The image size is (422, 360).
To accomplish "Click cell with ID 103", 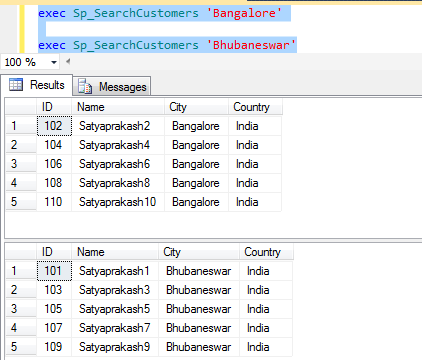I will coord(54,290).
